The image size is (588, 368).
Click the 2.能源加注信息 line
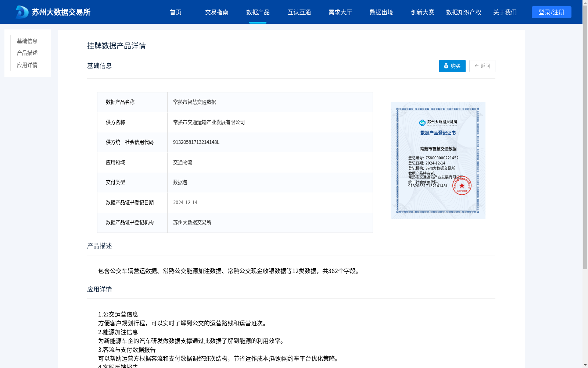click(x=118, y=332)
